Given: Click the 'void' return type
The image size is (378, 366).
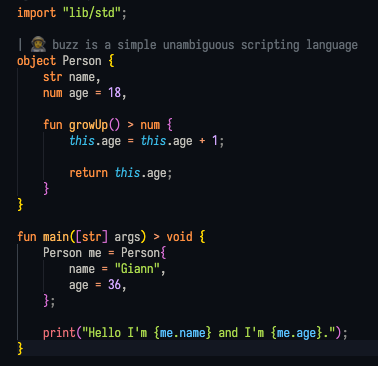Looking at the screenshot, I should click(x=179, y=237).
